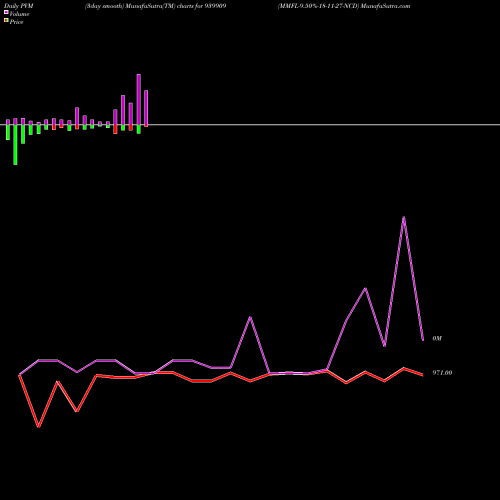Click the Volume legend magenta swatch

[6, 12]
